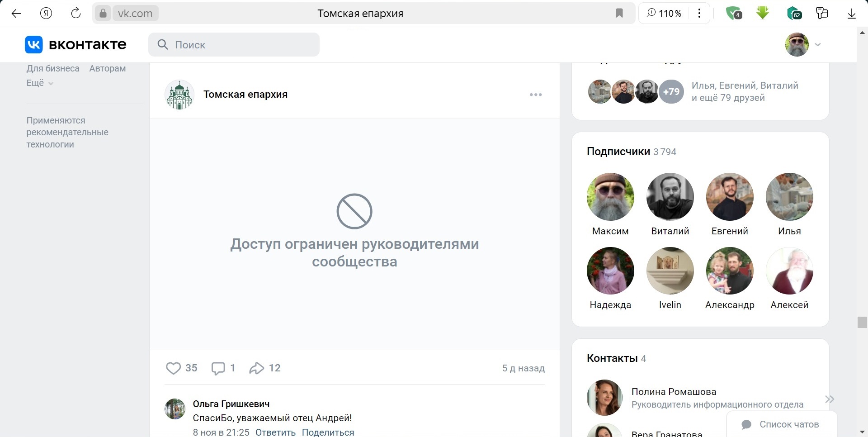Expand chat list double-chevron

coord(829,399)
